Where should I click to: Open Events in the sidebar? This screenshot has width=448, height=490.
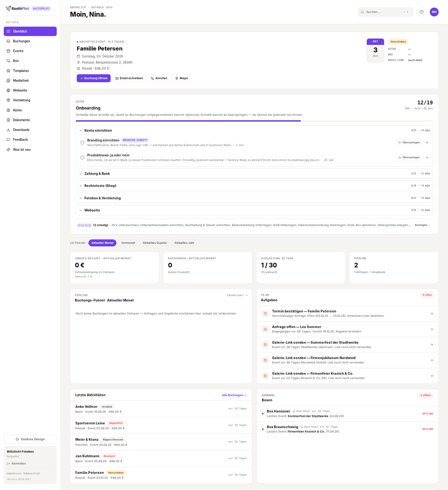point(30,51)
